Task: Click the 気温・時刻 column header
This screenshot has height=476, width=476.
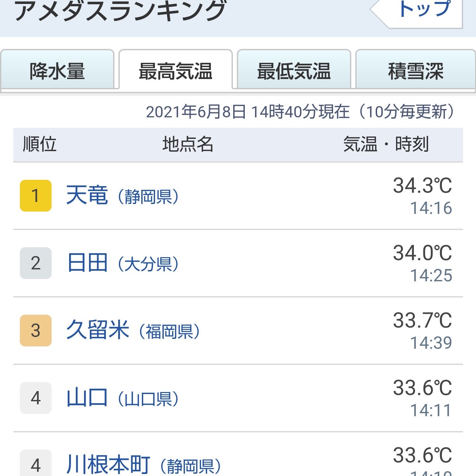Action: (x=386, y=144)
